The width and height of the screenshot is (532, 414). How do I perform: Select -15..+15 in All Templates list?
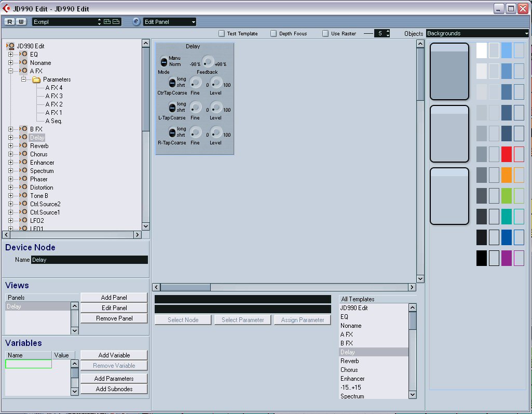tap(374, 388)
